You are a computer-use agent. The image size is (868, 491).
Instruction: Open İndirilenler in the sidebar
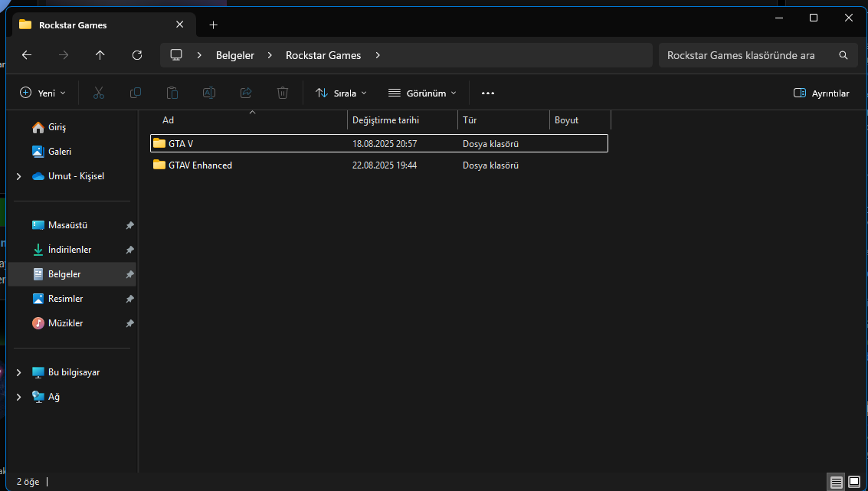70,250
